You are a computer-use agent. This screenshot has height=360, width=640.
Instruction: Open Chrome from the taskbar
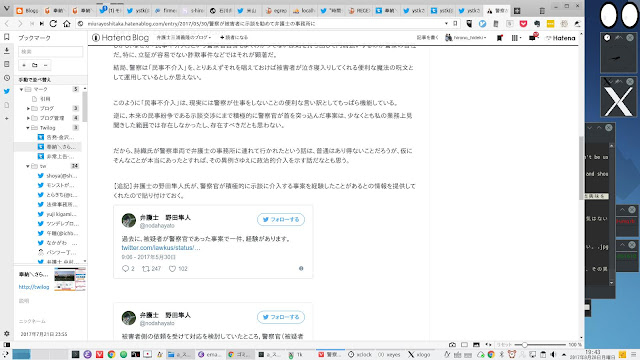tap(111, 354)
